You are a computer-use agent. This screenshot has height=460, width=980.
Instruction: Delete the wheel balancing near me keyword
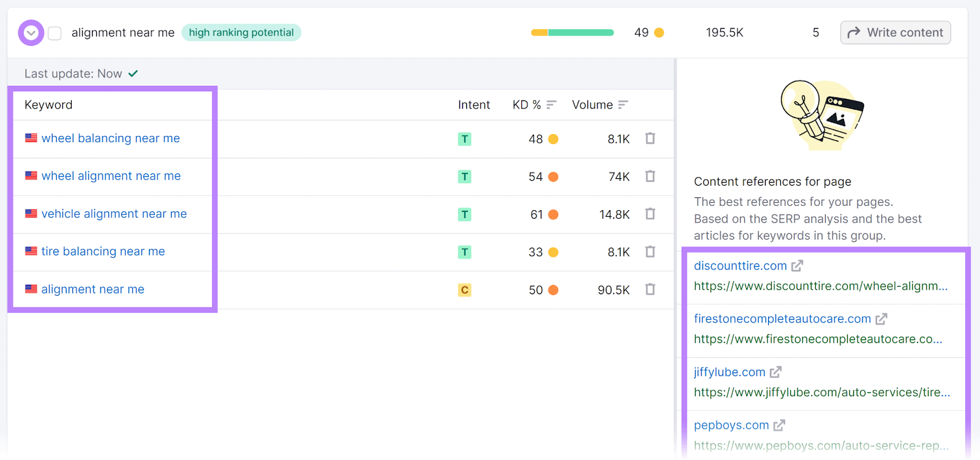click(x=650, y=138)
